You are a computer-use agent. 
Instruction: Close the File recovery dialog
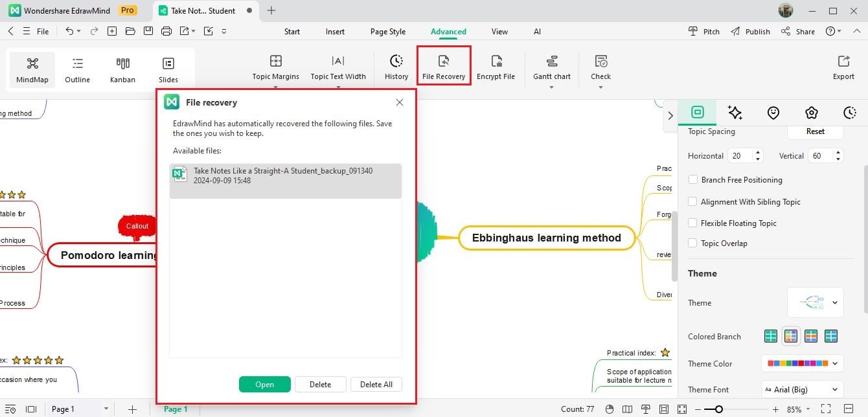click(x=400, y=102)
